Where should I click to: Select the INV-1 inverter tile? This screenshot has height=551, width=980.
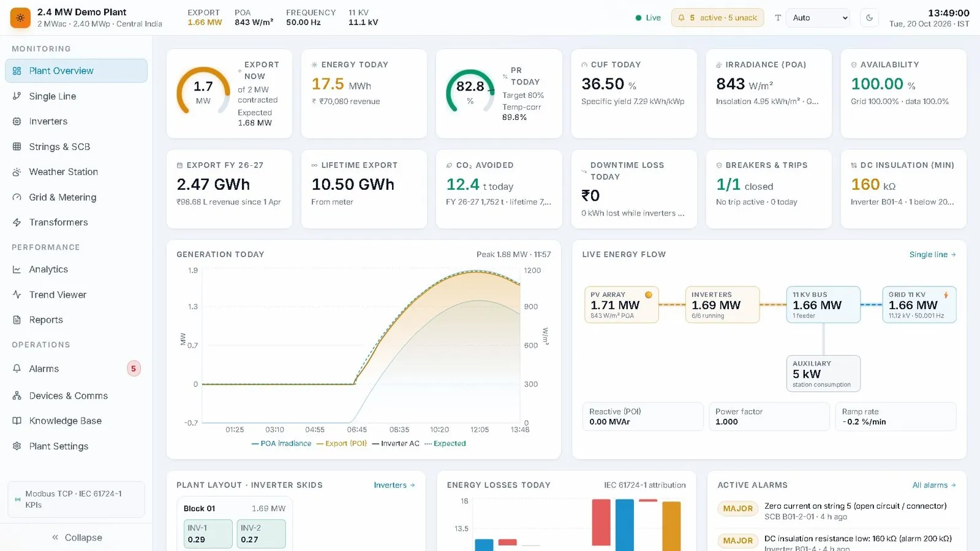tap(208, 533)
